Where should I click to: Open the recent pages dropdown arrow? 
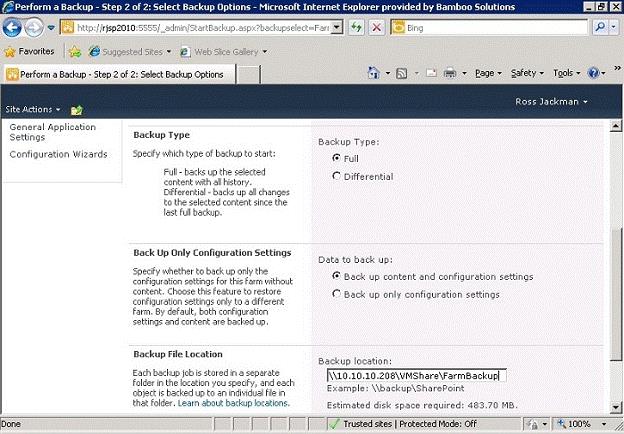tap(51, 28)
